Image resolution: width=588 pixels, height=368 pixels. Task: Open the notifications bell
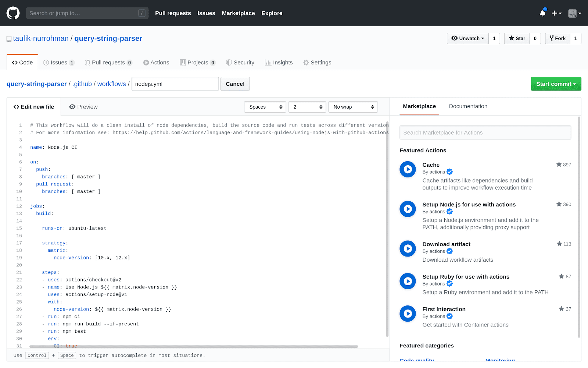click(542, 13)
